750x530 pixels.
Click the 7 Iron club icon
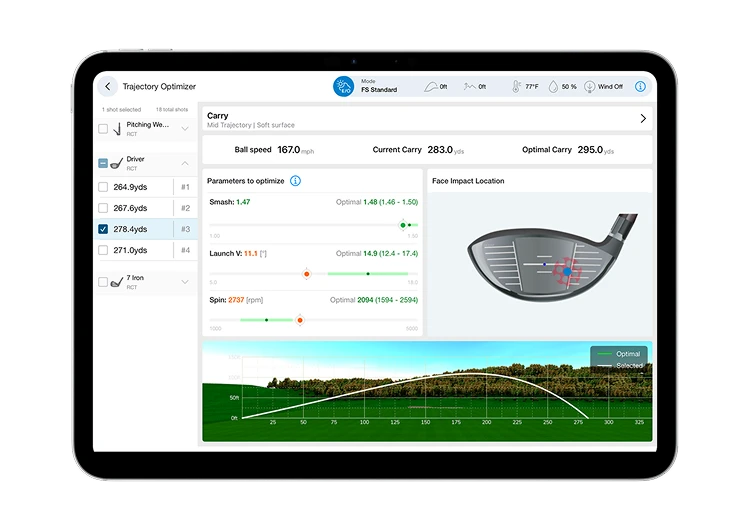(x=117, y=282)
